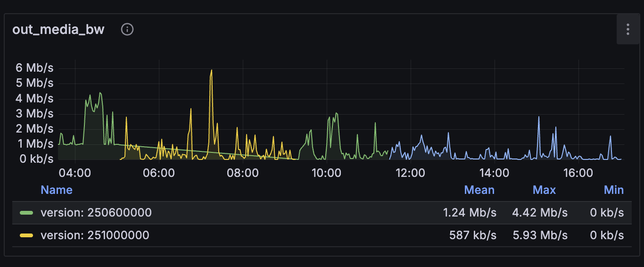
Task: Click the green peak near 4 Mb/s
Action: coord(100,93)
